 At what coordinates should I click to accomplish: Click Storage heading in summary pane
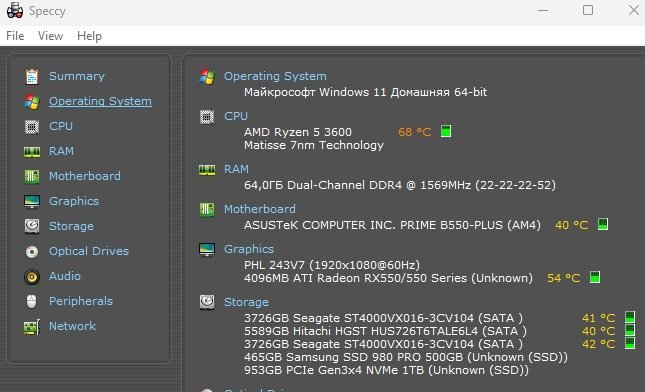point(246,302)
